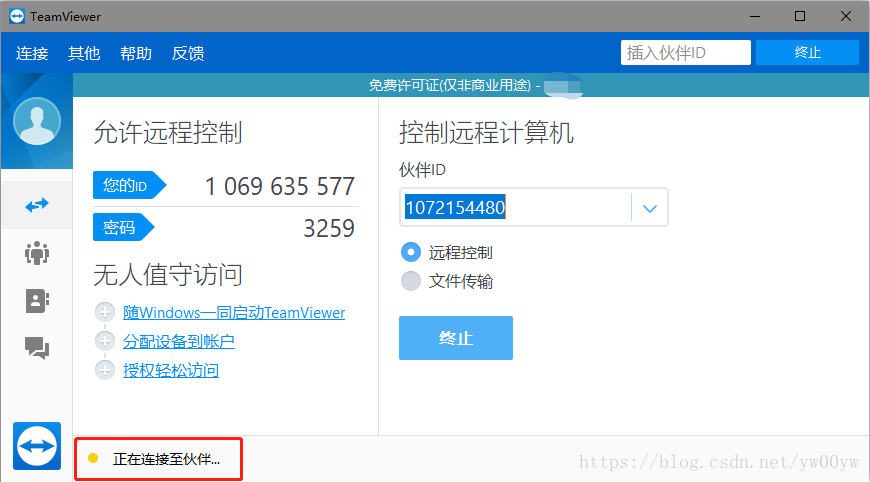Open the 授权轻松访问 link
Screen dimensions: 870x482
coord(171,371)
